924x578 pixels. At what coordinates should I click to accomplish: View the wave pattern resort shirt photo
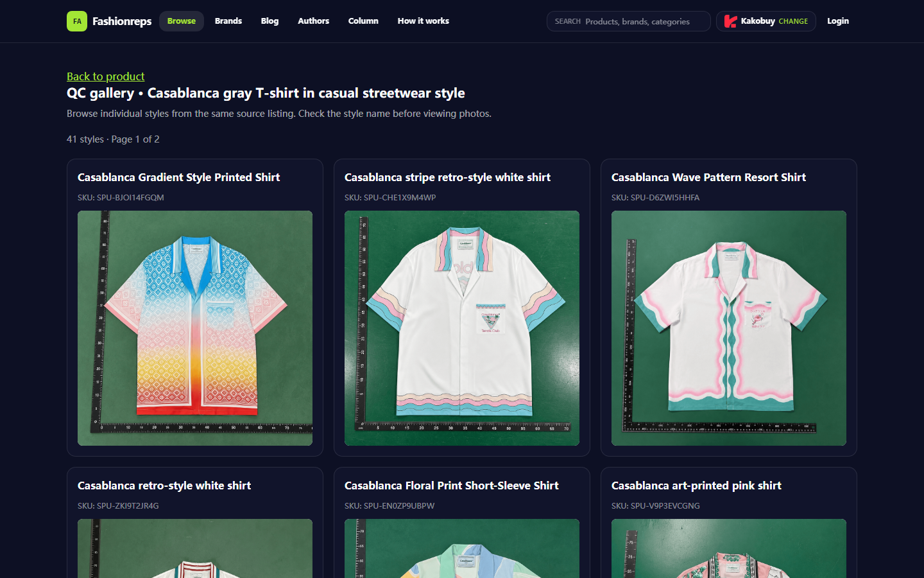click(x=729, y=328)
